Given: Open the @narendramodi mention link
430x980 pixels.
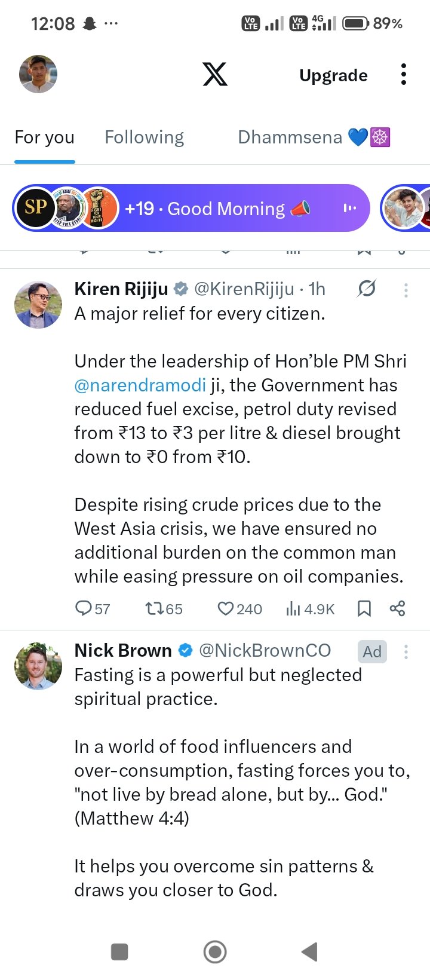Looking at the screenshot, I should [x=140, y=385].
